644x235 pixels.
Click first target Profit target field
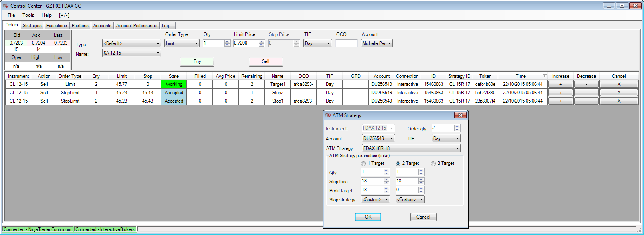(372, 190)
